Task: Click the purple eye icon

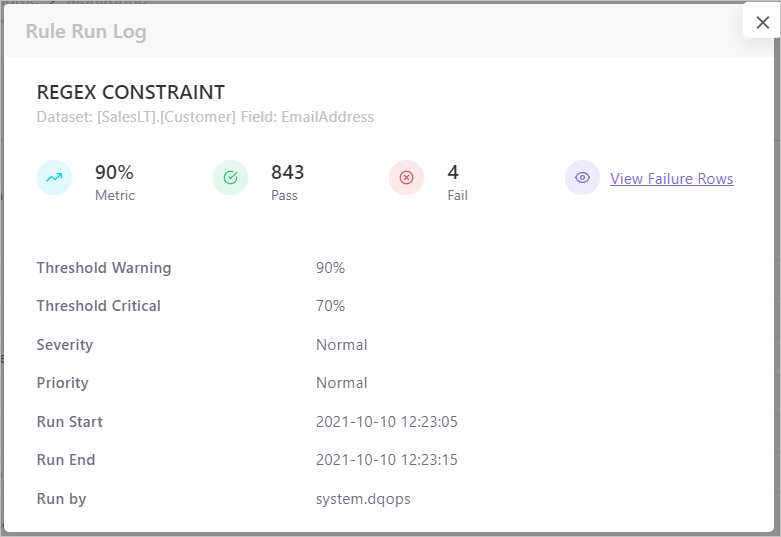Action: pyautogui.click(x=582, y=178)
